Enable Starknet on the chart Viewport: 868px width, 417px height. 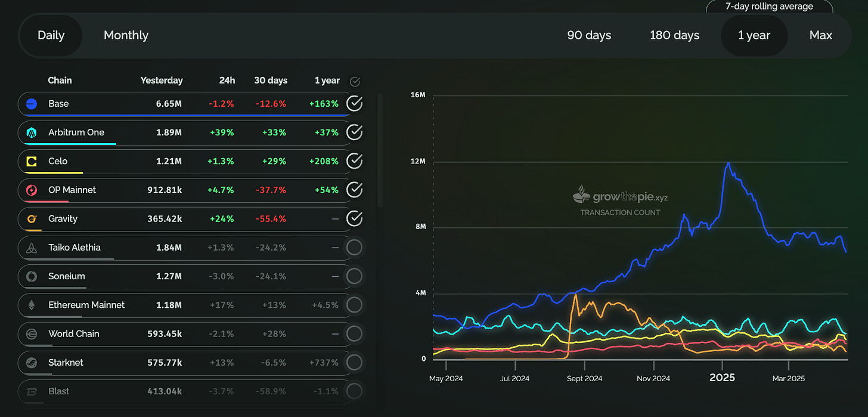tap(355, 363)
